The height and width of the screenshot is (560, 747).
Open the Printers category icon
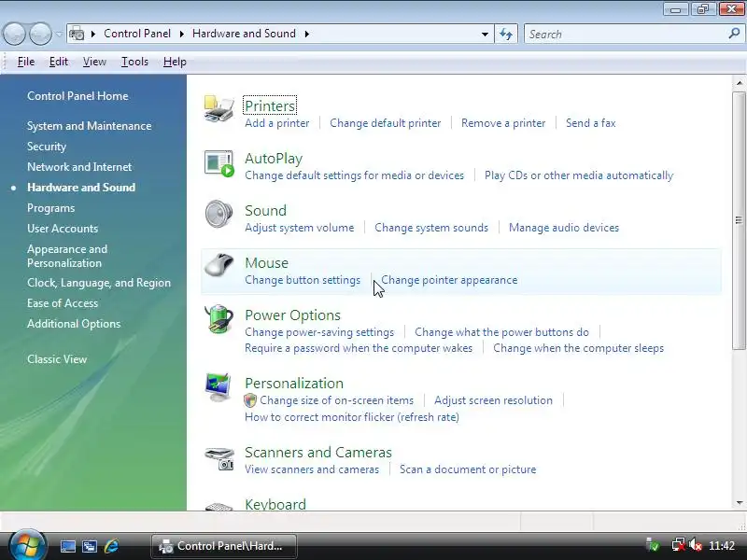(218, 108)
